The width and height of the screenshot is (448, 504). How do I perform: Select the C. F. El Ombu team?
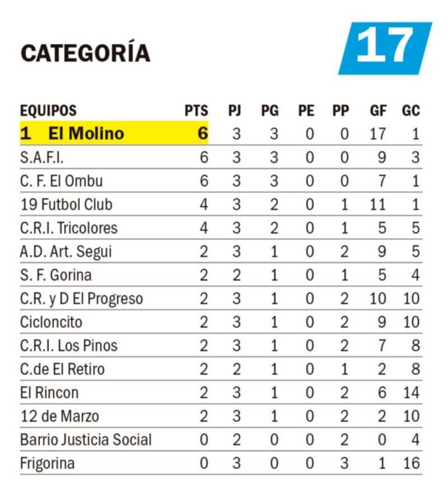coord(62,181)
